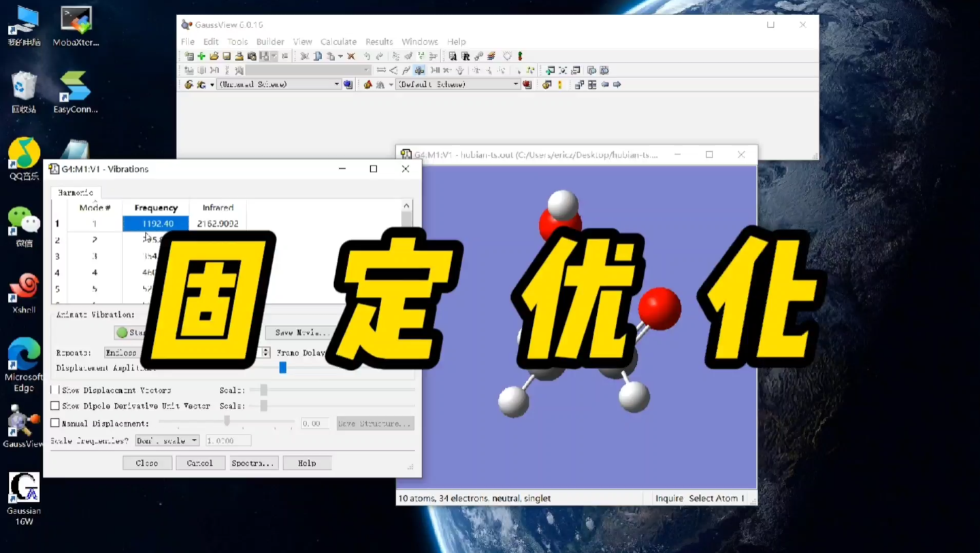980x553 pixels.
Task: Click the Help button in Vibrations dialog
Action: pyautogui.click(x=307, y=463)
